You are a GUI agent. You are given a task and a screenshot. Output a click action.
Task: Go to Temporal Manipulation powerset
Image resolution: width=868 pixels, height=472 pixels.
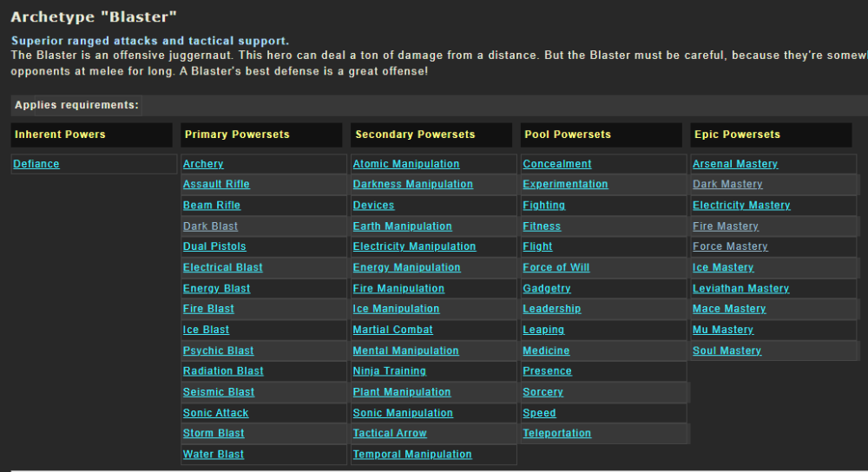click(412, 455)
